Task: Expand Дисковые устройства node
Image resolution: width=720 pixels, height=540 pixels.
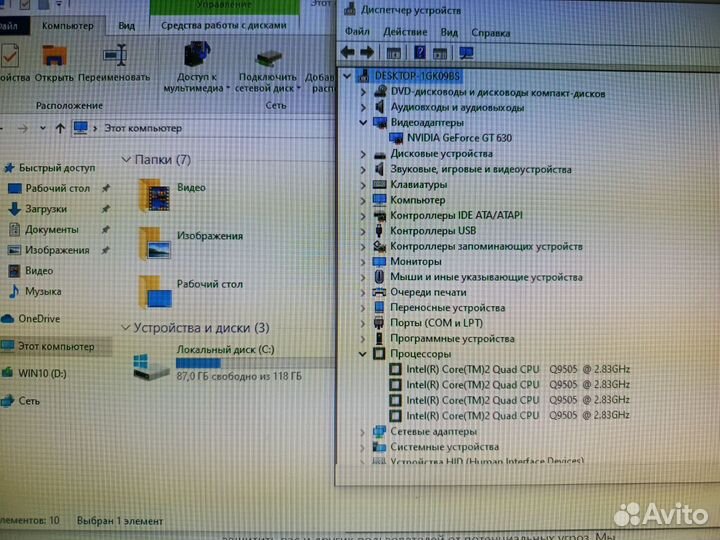Action: [x=363, y=154]
